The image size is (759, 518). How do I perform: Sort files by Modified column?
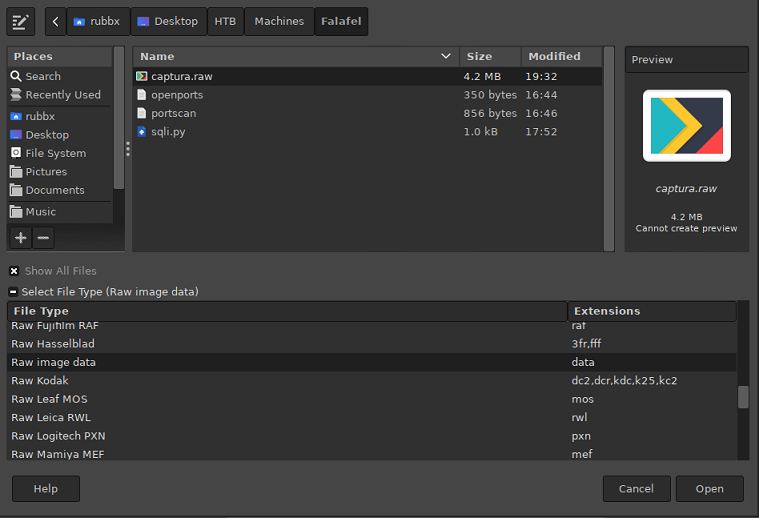[554, 57]
